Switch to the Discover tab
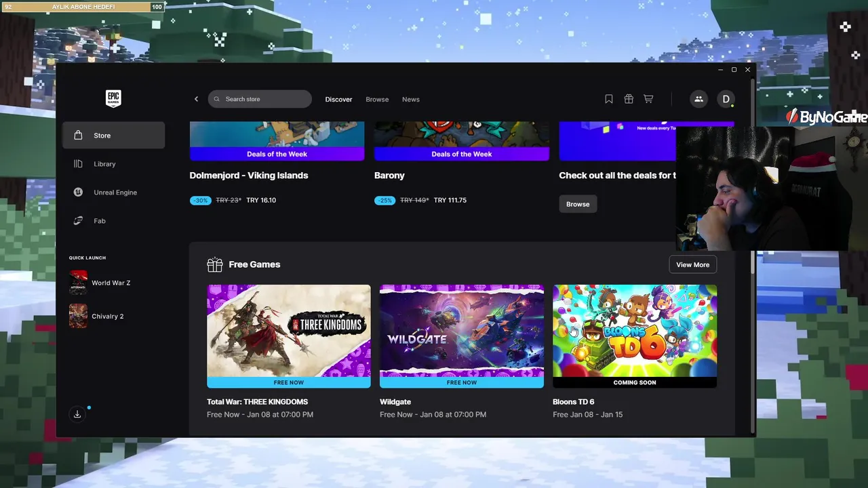 click(x=338, y=100)
